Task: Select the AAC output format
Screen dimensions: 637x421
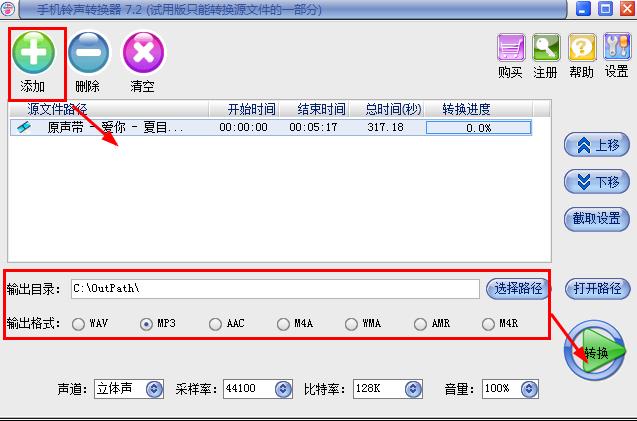Action: (x=215, y=324)
